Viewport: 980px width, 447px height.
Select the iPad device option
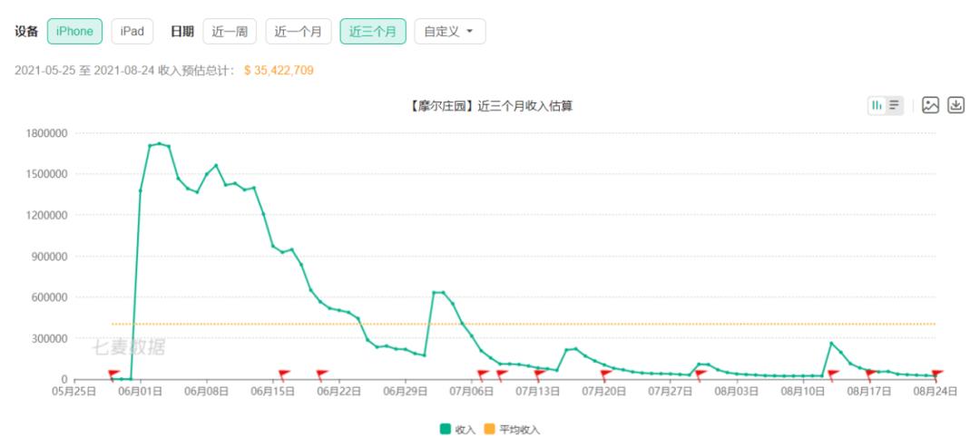pos(132,32)
